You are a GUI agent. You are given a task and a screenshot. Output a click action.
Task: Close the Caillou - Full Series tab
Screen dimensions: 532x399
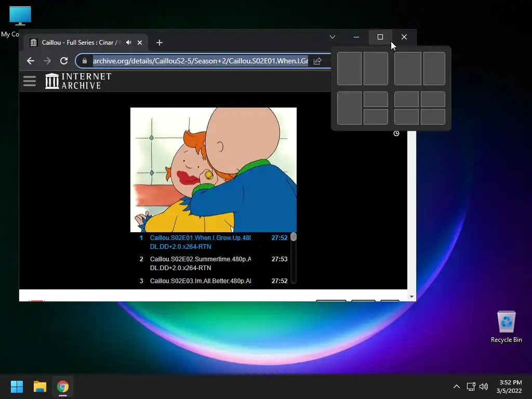click(x=140, y=43)
